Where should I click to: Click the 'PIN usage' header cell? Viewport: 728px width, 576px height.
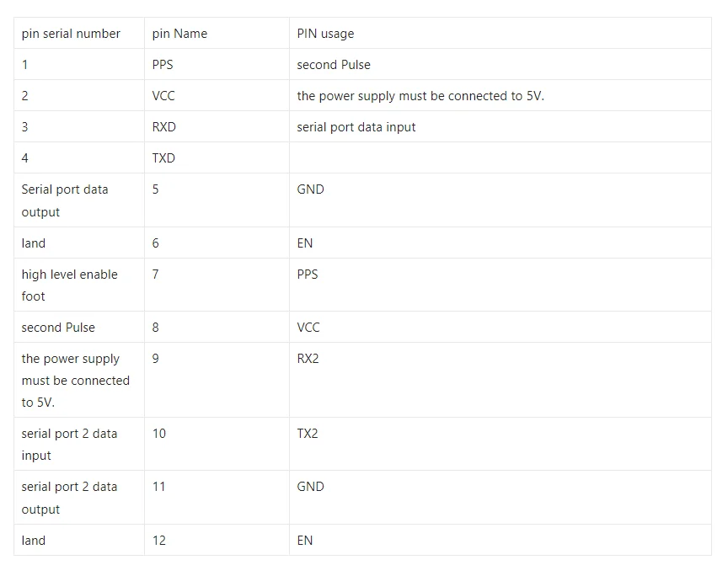pyautogui.click(x=500, y=34)
